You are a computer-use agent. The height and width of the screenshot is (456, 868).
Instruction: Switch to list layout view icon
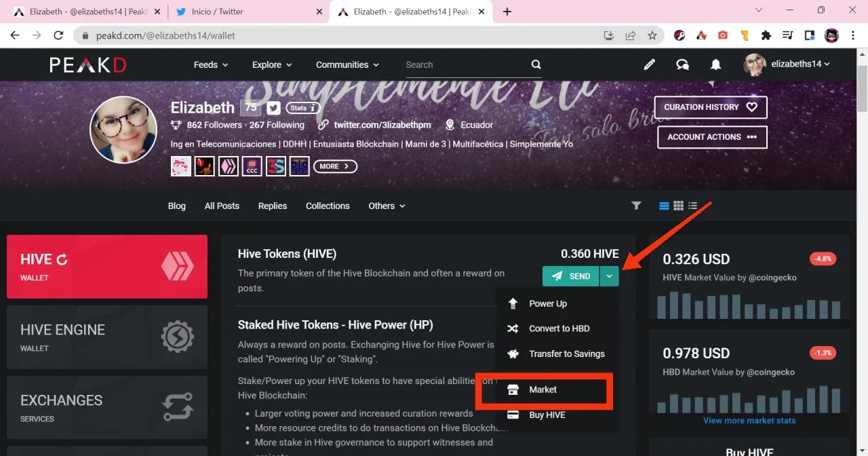pos(664,206)
